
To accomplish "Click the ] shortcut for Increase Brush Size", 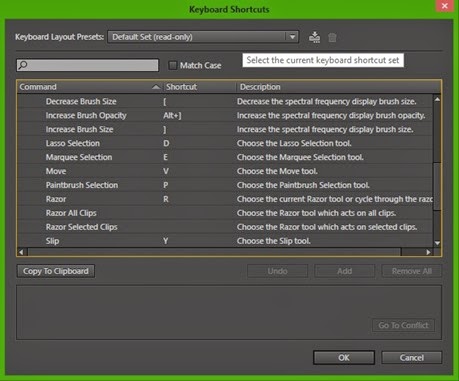I will coord(165,130).
